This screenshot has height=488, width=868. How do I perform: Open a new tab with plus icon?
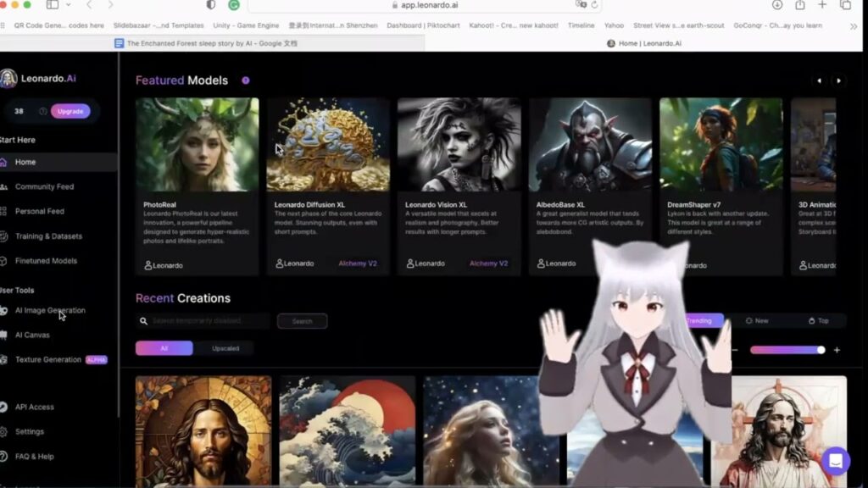[822, 4]
